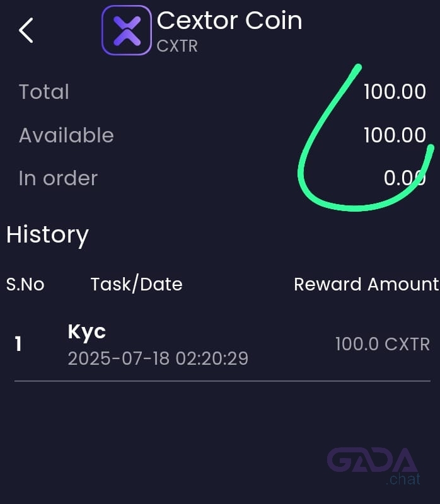Select the 100.0 CXTR reward amount

pyautogui.click(x=383, y=344)
